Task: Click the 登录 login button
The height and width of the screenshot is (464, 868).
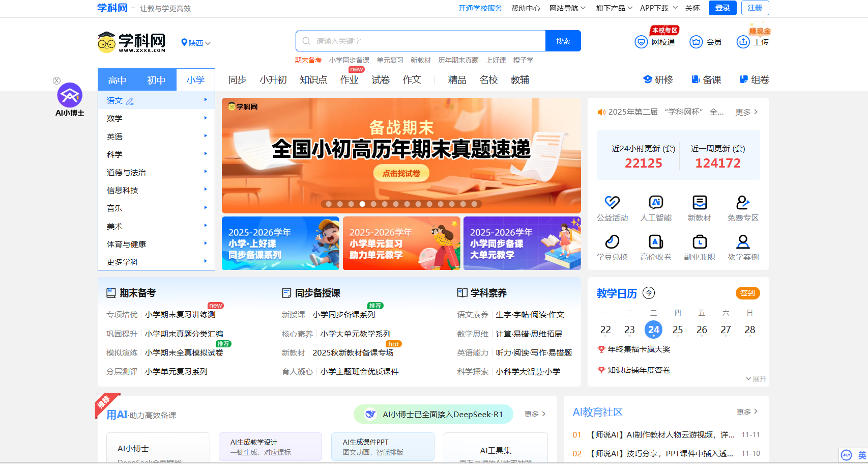Action: click(722, 8)
